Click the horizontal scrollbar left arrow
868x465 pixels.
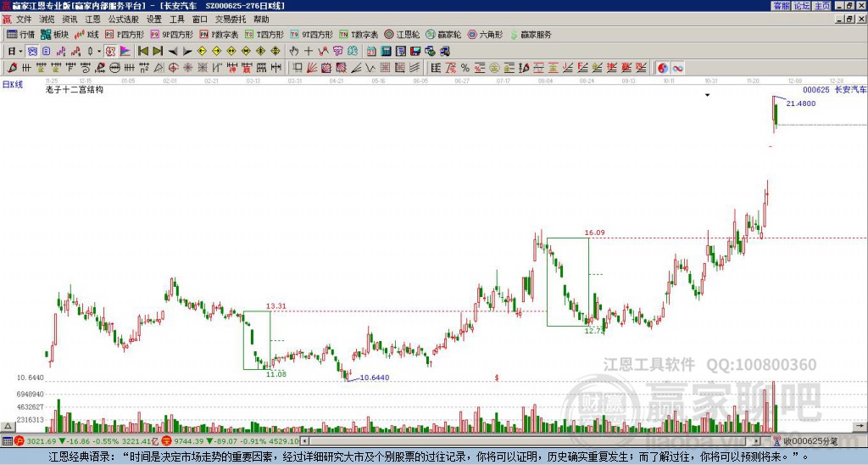(304, 441)
